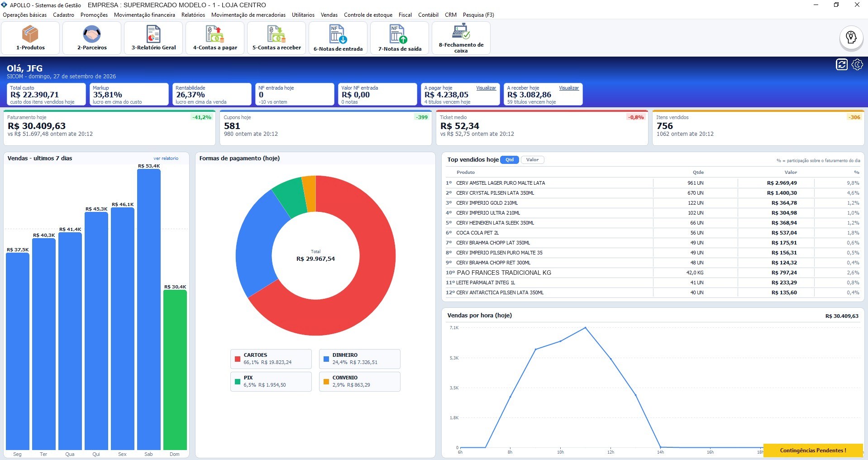The height and width of the screenshot is (460, 868).
Task: Open the Controle de estoque menu
Action: pyautogui.click(x=368, y=15)
